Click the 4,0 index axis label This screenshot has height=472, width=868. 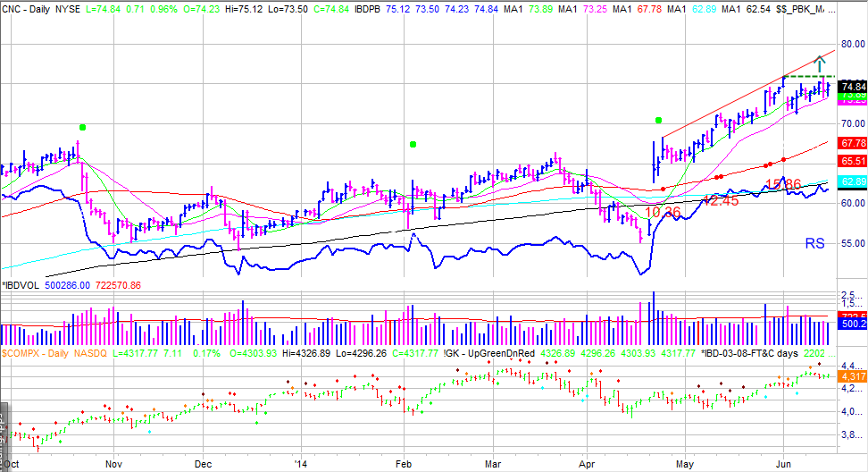point(851,411)
